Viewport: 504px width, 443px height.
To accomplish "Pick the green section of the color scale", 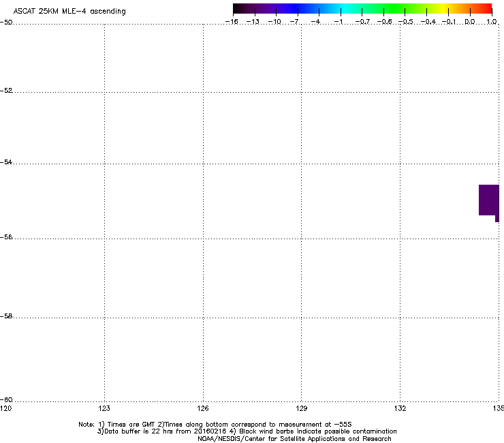I will [x=394, y=8].
